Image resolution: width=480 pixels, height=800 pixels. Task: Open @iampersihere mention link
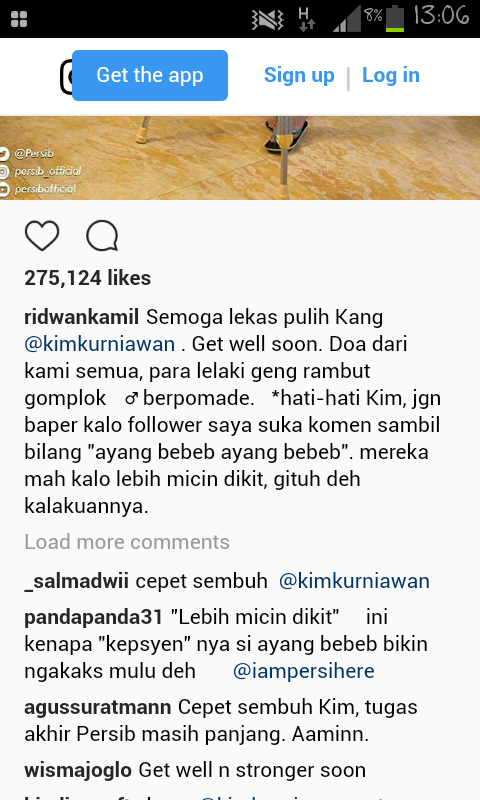[x=304, y=671]
